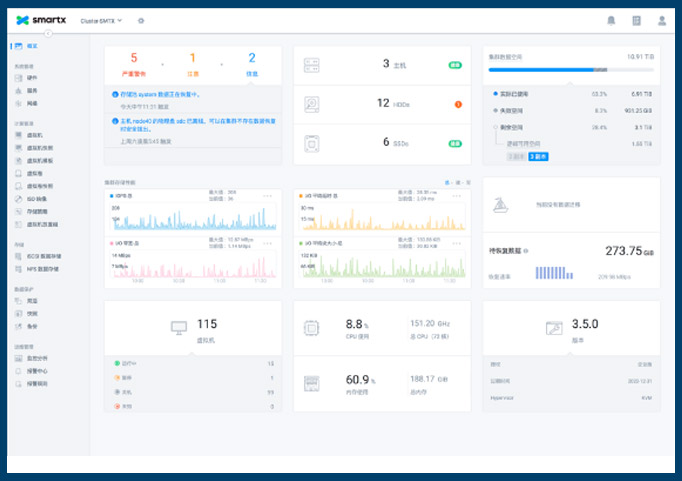Click the 服务 services sidebar icon

click(x=18, y=90)
